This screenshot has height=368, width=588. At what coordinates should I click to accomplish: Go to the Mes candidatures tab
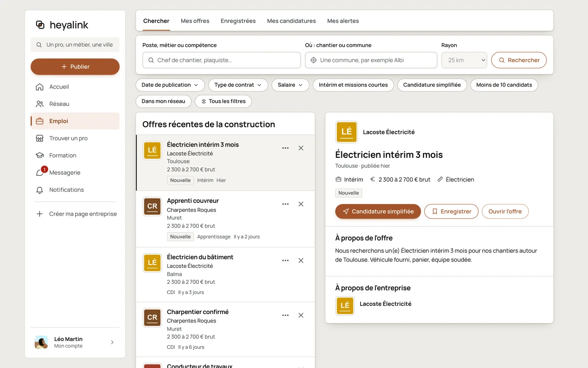292,21
